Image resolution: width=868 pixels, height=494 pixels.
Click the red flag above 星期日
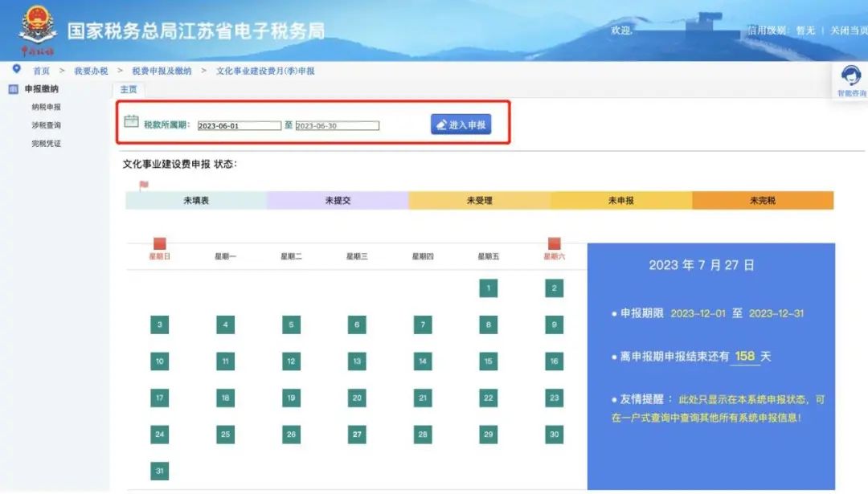click(160, 243)
